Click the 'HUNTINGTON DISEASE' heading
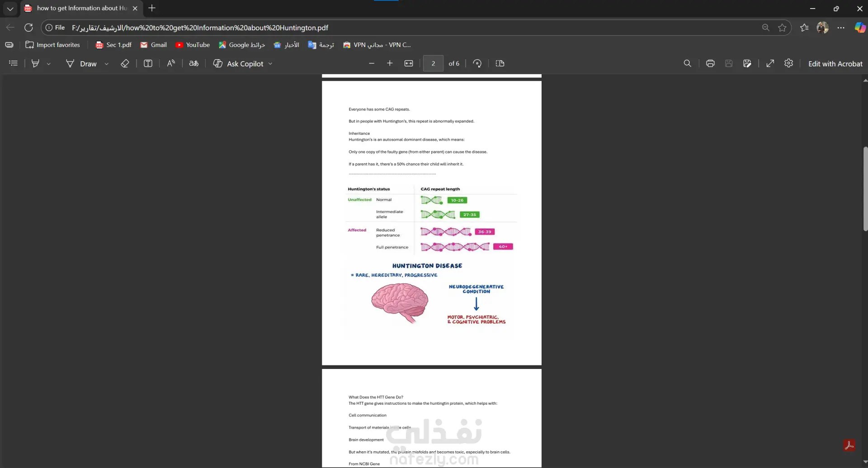The height and width of the screenshot is (468, 868). [x=427, y=266]
